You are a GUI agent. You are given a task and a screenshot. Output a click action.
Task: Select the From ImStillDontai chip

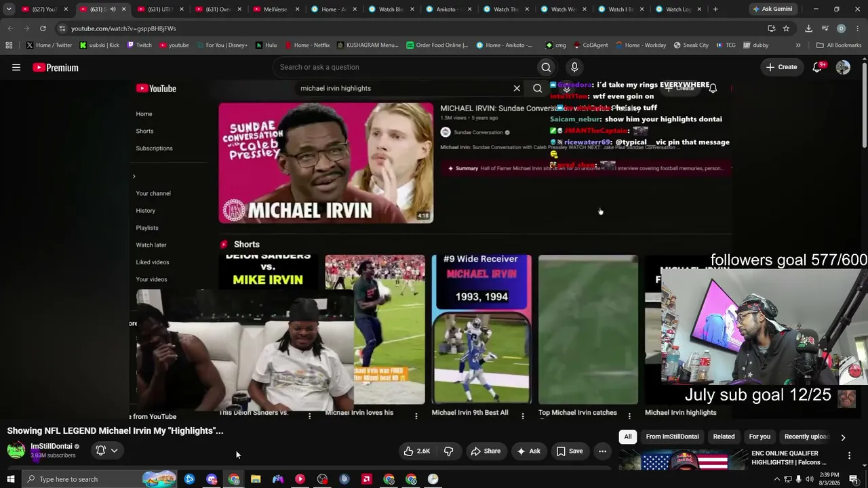[672, 436]
